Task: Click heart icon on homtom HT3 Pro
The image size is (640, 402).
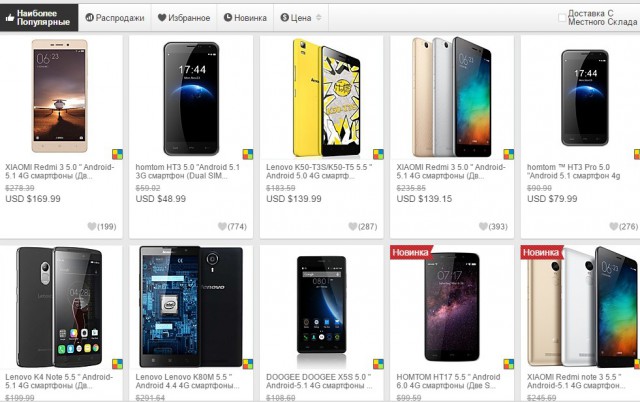Action: click(x=613, y=226)
